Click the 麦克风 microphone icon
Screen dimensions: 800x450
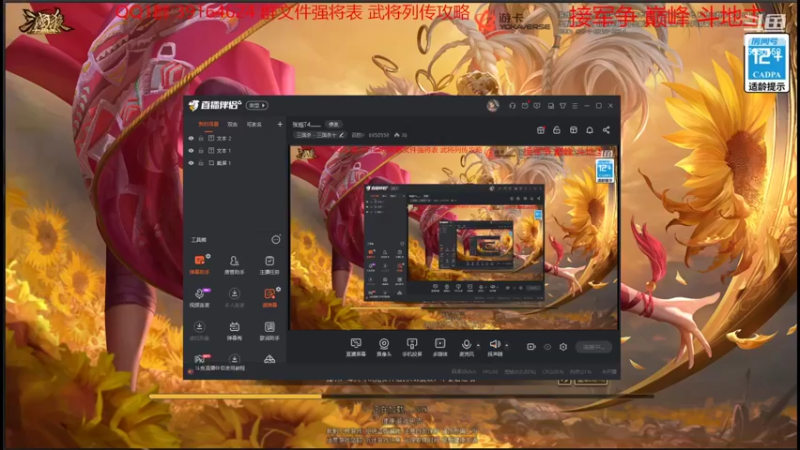tap(466, 345)
